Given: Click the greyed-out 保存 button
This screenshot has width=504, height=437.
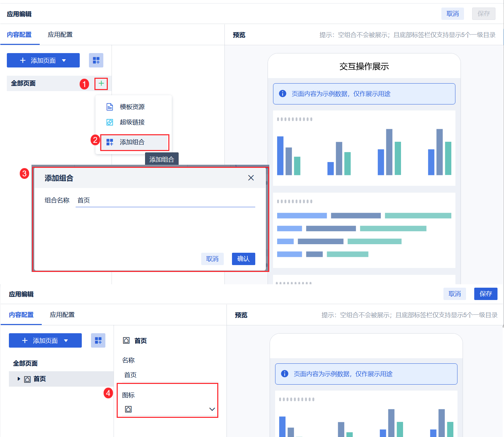Looking at the screenshot, I should (484, 14).
